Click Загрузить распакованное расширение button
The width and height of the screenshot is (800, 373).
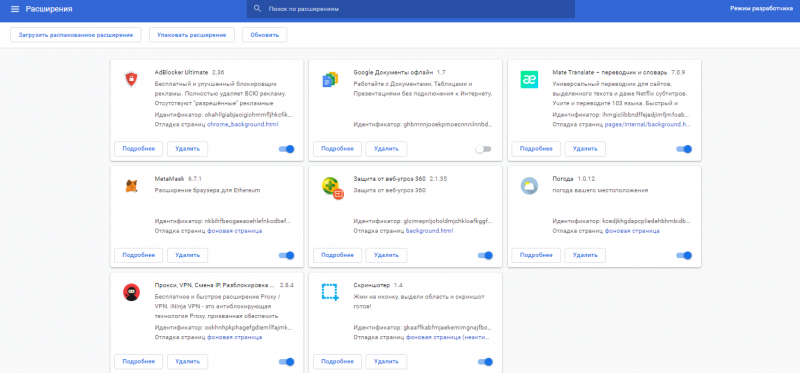[x=76, y=35]
